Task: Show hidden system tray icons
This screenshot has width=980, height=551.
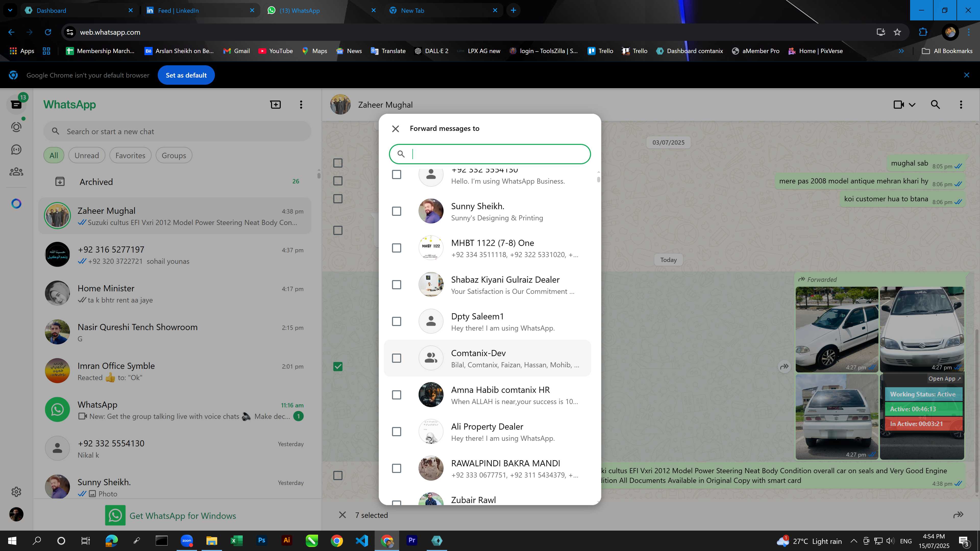Action: (854, 541)
